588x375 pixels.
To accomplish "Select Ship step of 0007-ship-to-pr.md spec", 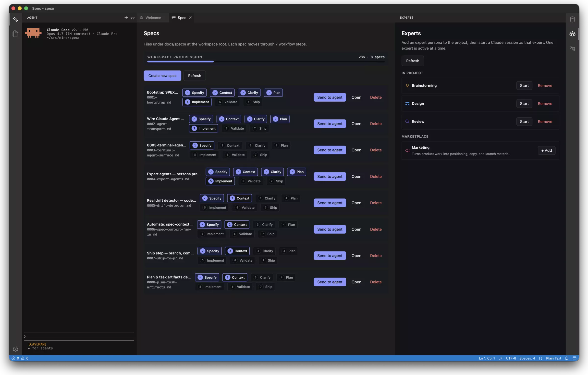I will coord(268,260).
